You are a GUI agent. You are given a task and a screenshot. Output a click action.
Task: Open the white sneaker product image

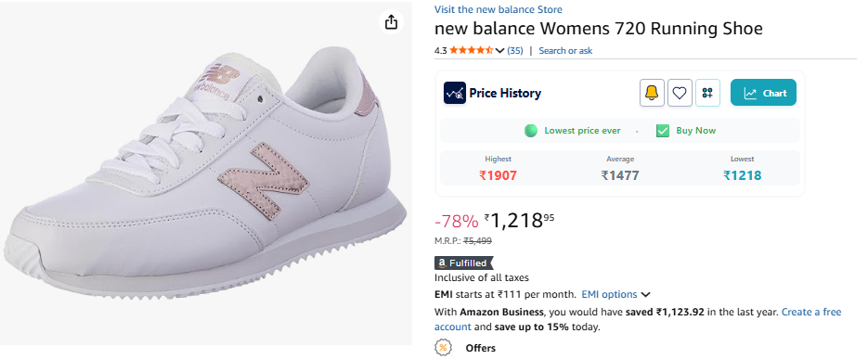click(206, 173)
